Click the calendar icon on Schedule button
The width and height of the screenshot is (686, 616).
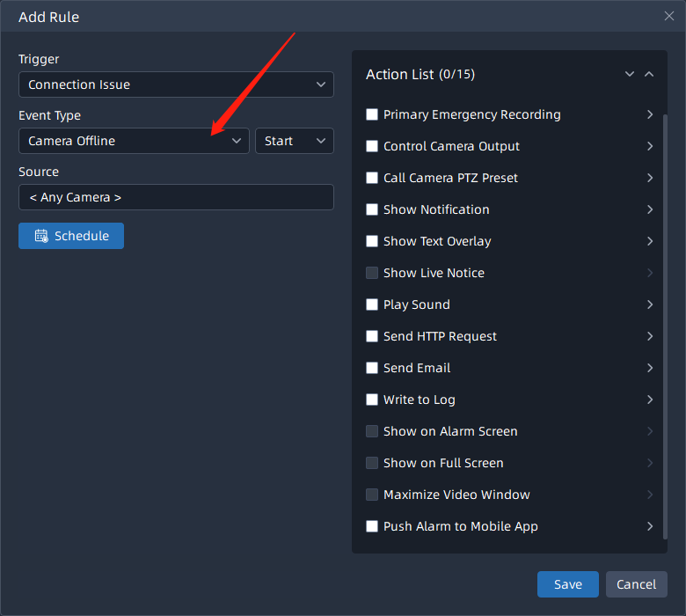click(x=40, y=236)
